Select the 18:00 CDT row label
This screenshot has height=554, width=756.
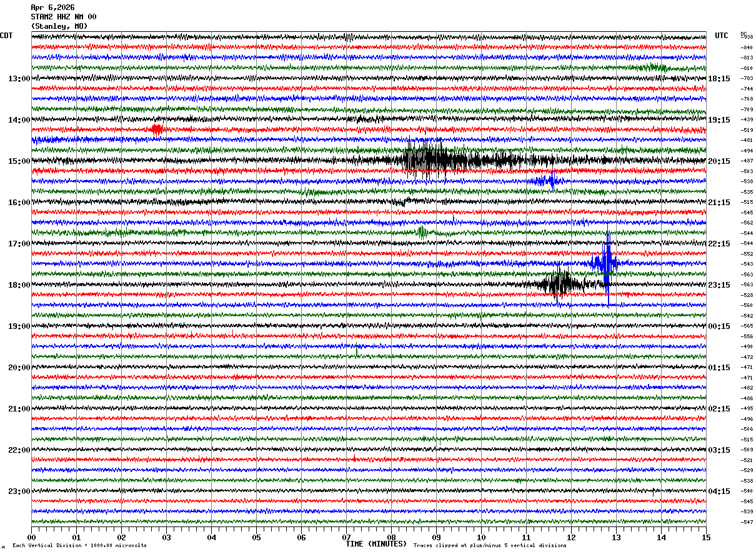point(19,285)
